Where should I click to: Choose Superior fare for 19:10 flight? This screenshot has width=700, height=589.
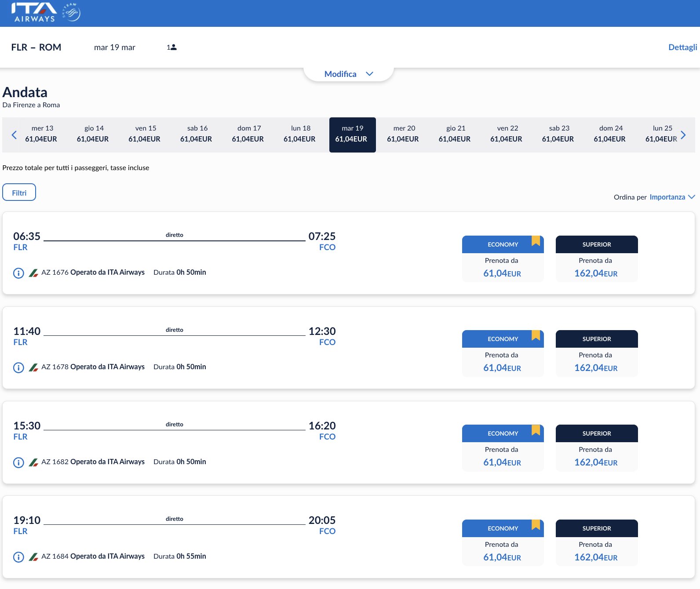(x=596, y=543)
